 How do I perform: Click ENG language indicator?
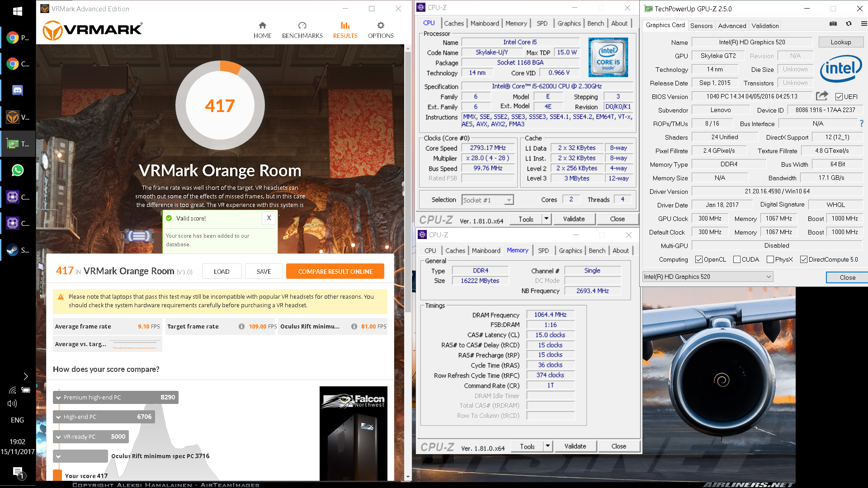[18, 420]
